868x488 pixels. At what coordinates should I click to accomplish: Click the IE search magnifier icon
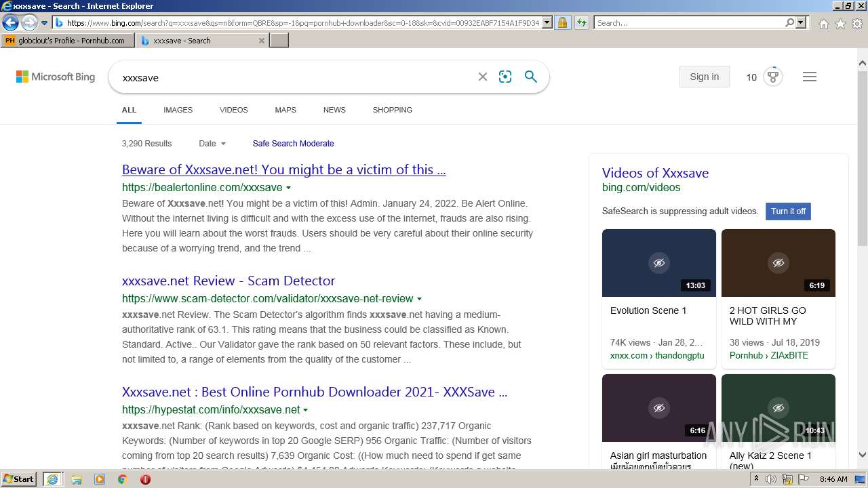pyautogui.click(x=789, y=23)
